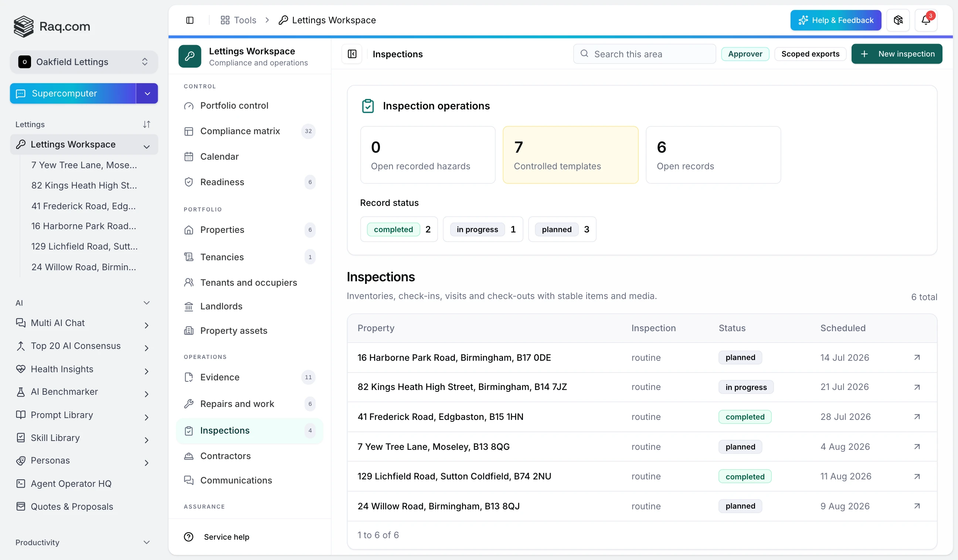Click the search magnifier icon

[x=584, y=54]
